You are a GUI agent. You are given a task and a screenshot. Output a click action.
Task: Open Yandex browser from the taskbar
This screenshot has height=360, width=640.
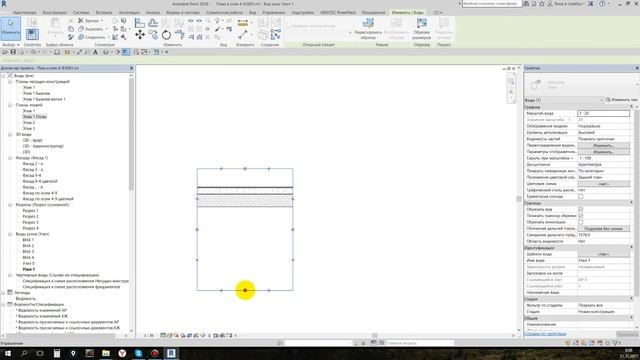click(122, 353)
